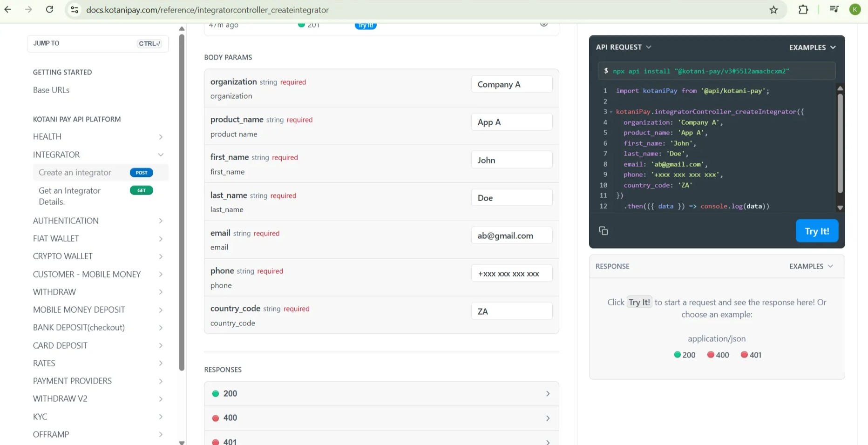
Task: Bookmark this page with the star icon
Action: click(x=773, y=10)
